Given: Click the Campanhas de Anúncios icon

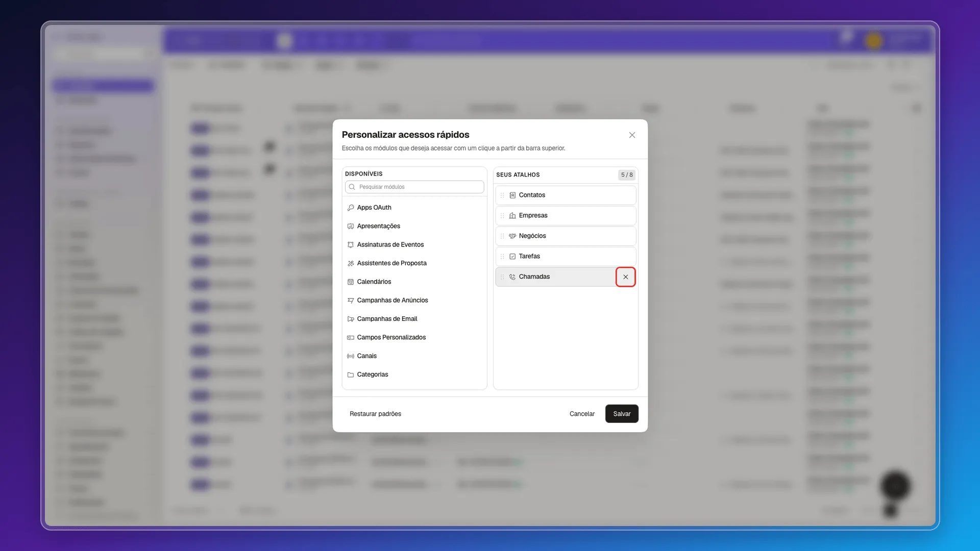Looking at the screenshot, I should pos(351,300).
